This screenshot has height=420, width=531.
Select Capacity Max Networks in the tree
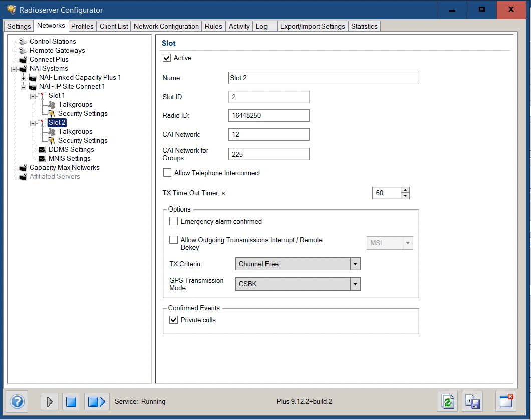[x=64, y=168]
